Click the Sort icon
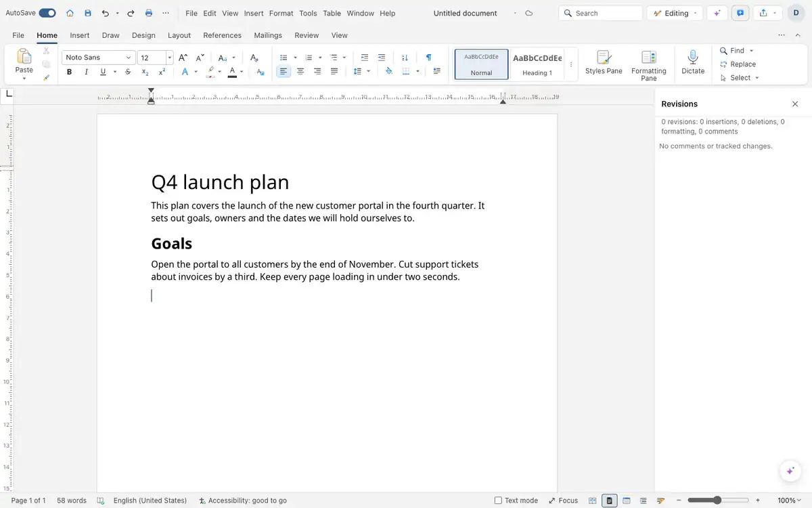Screen dimensions: 812x508 pyautogui.click(x=405, y=58)
